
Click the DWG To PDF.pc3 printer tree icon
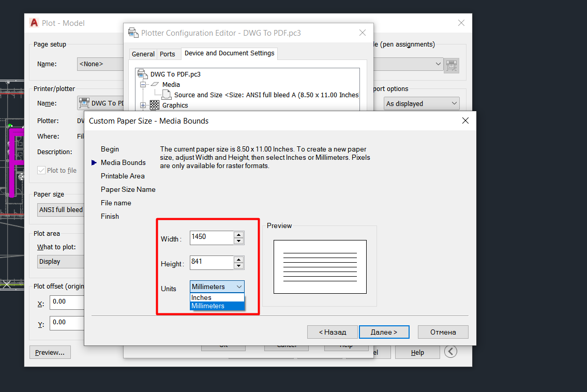click(142, 74)
